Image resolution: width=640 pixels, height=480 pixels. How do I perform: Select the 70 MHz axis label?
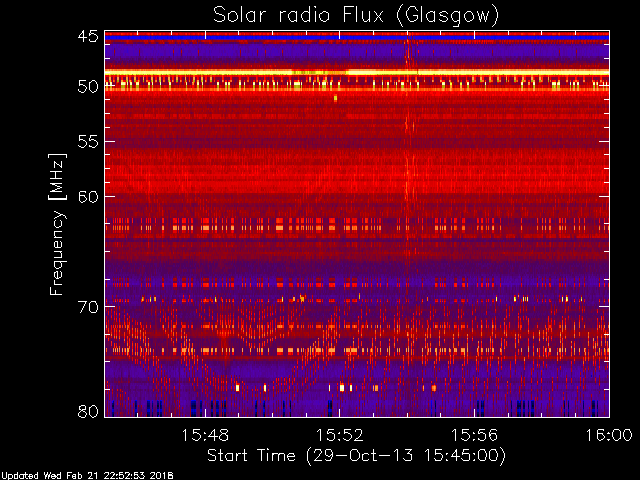pyautogui.click(x=88, y=307)
